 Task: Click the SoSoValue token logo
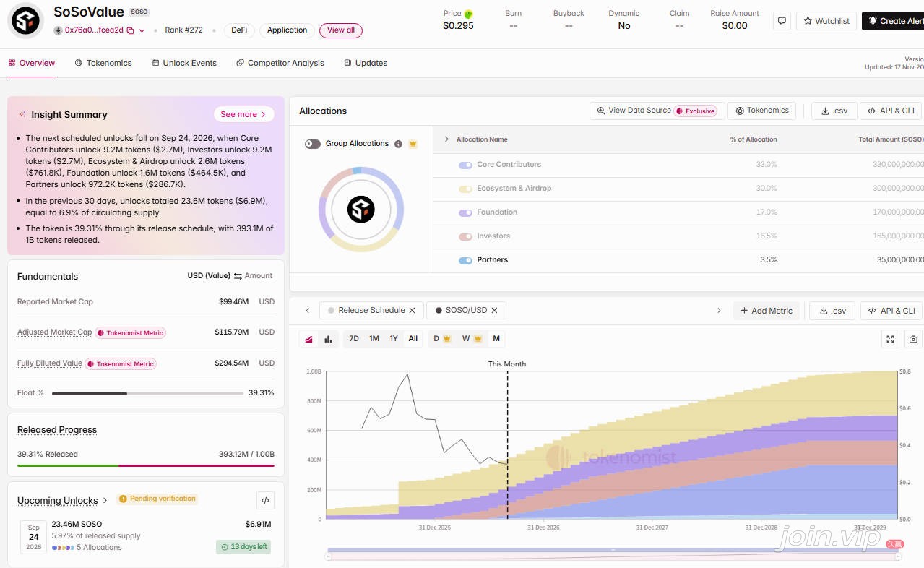point(25,20)
